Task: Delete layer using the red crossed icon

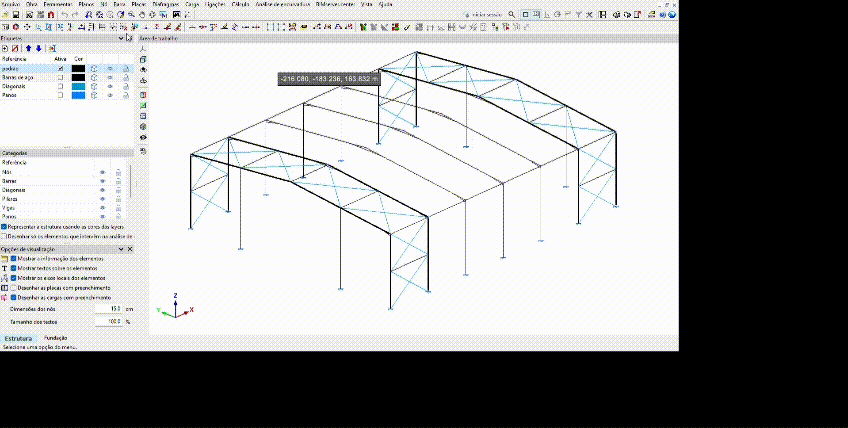Action: pos(16,48)
